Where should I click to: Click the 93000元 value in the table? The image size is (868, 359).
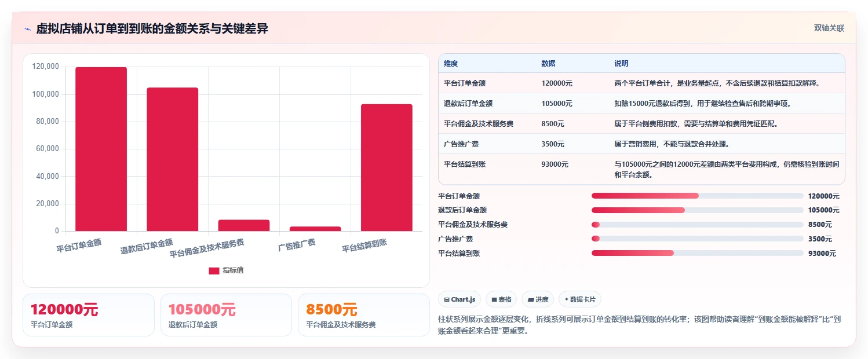pos(555,164)
